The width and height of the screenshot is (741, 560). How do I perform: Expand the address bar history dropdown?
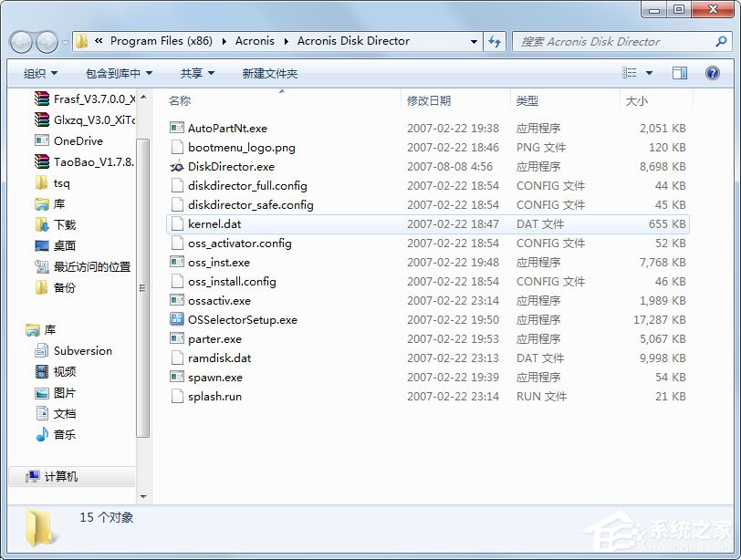tap(473, 41)
